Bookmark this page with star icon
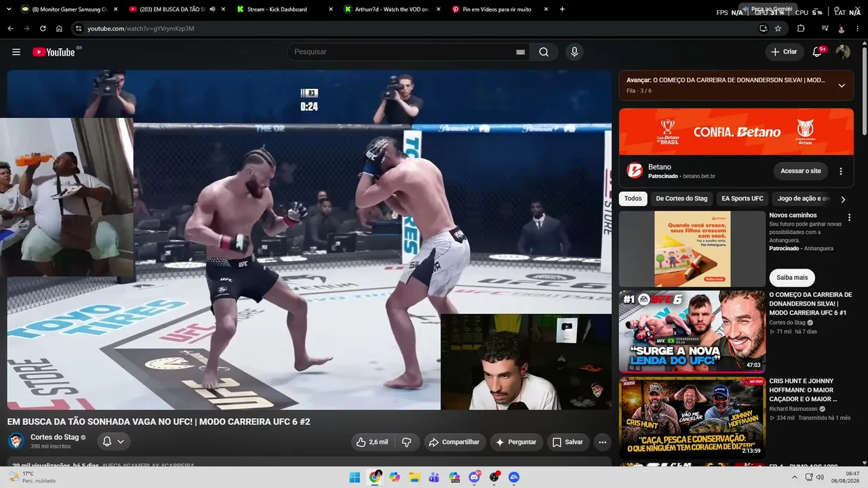Image resolution: width=868 pixels, height=488 pixels. pyautogui.click(x=778, y=28)
